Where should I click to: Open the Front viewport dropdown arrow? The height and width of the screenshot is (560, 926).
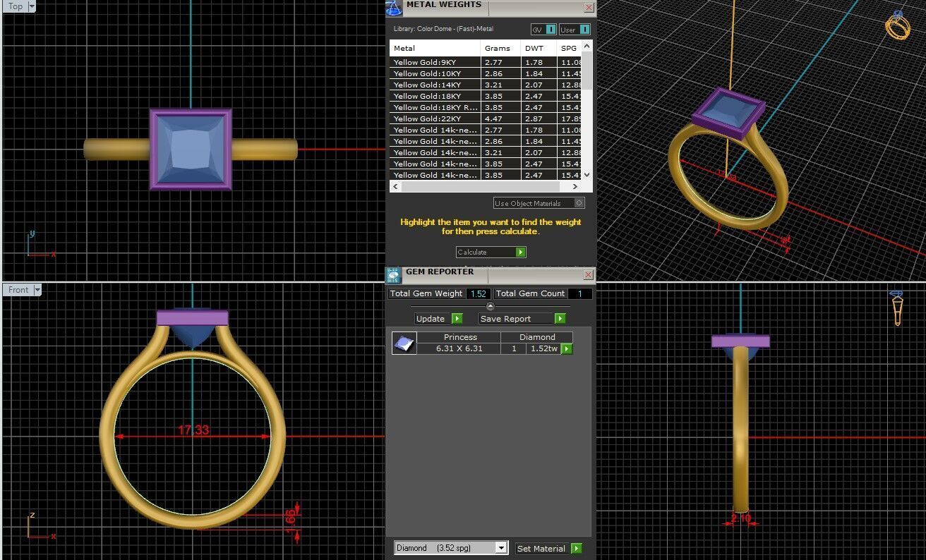click(37, 290)
